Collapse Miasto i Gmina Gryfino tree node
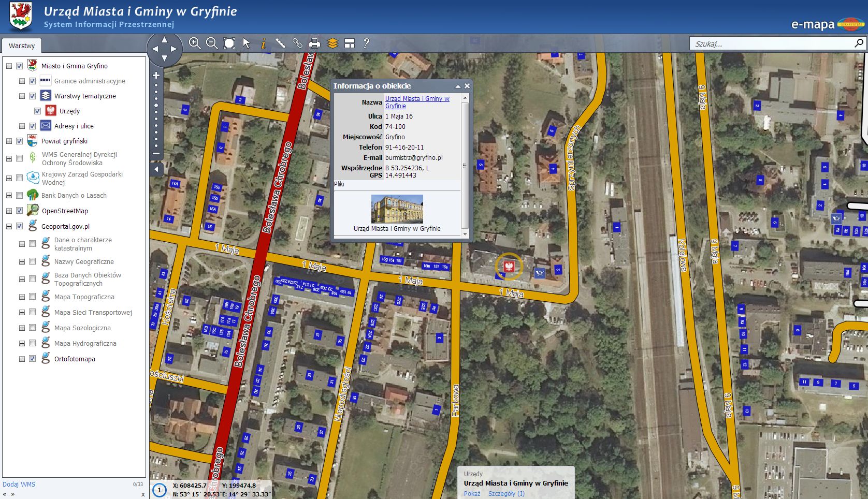Viewport: 868px width, 499px height. [9, 66]
